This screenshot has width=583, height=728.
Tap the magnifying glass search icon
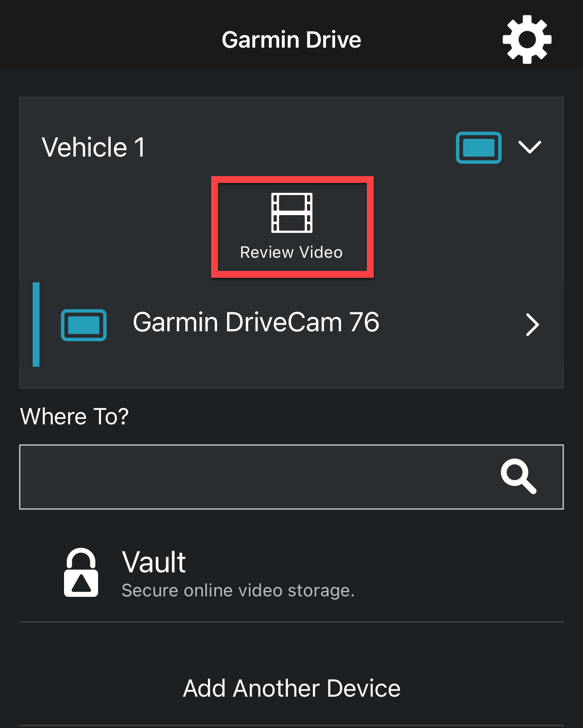point(519,477)
